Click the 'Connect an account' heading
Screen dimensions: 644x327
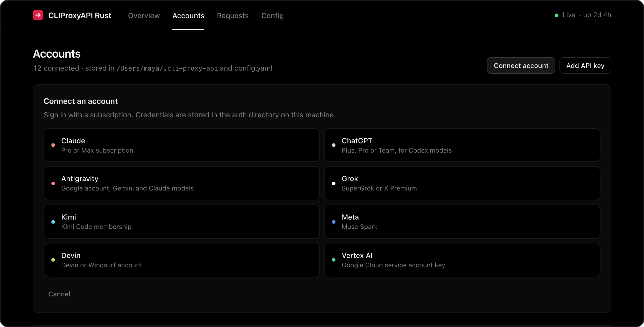point(81,101)
